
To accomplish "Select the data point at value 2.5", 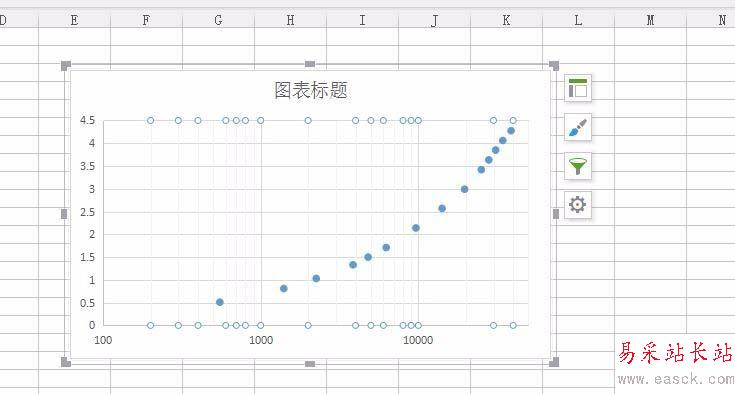I will click(x=442, y=208).
